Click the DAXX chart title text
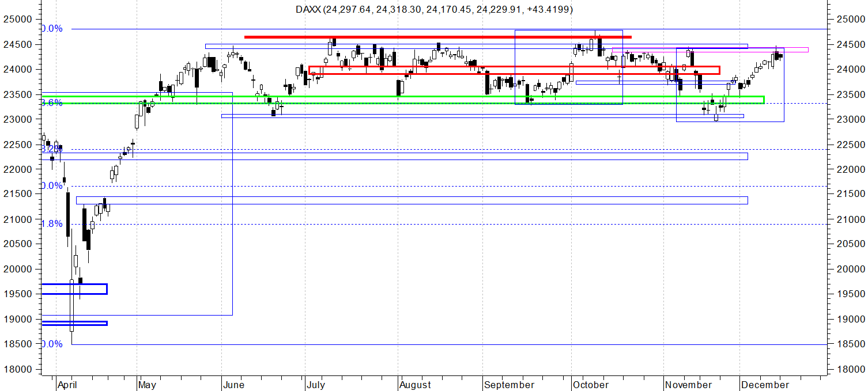The width and height of the screenshot is (868, 391). tap(434, 9)
